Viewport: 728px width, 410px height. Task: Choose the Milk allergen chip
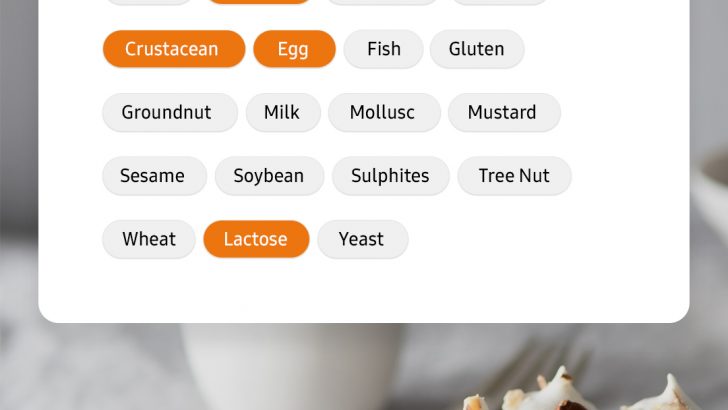(282, 112)
